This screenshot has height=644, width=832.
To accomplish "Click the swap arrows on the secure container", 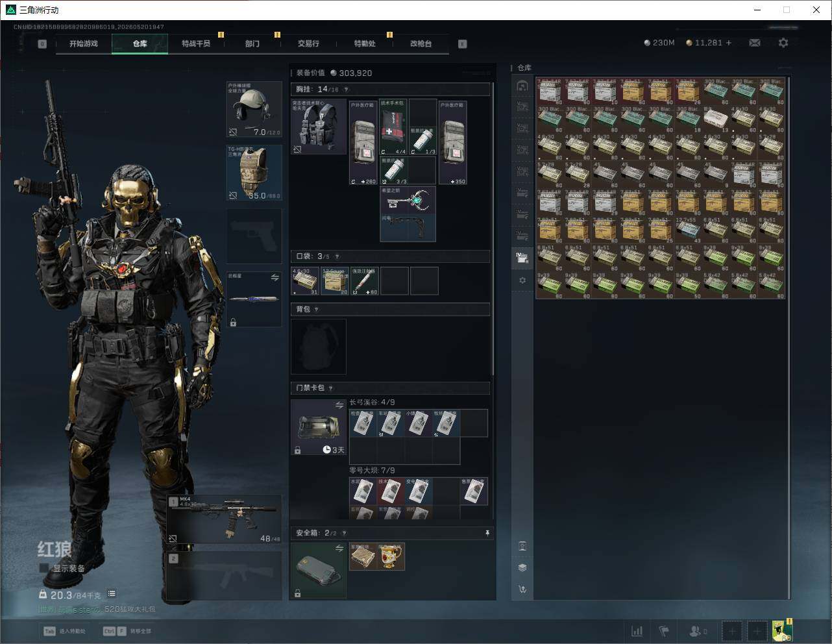I will tap(339, 549).
